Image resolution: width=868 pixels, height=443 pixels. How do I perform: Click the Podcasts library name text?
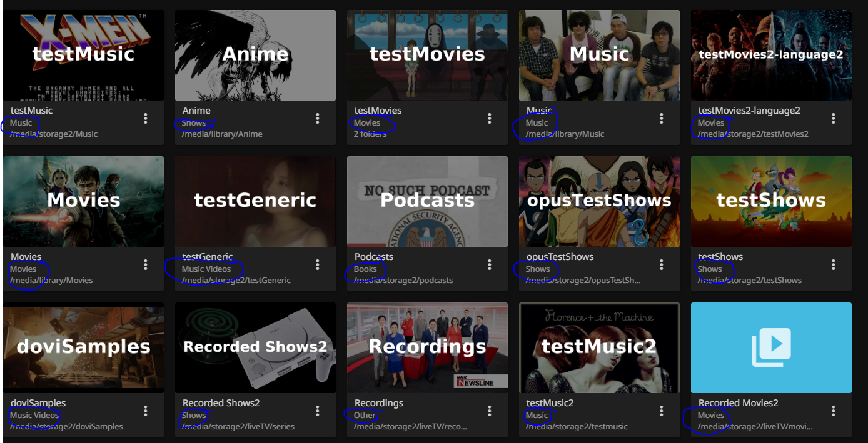pyautogui.click(x=374, y=257)
